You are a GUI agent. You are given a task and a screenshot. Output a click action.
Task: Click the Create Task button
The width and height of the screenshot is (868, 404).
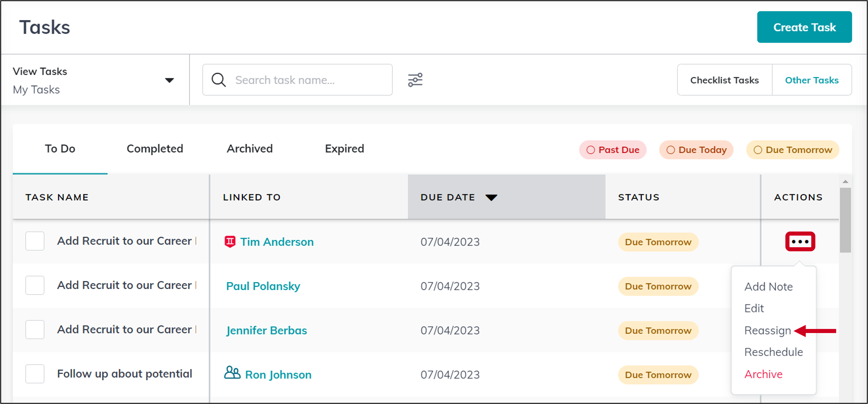point(804,27)
